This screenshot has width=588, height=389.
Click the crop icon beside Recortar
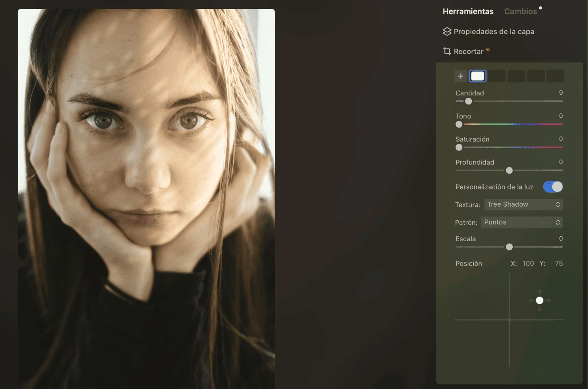point(447,51)
